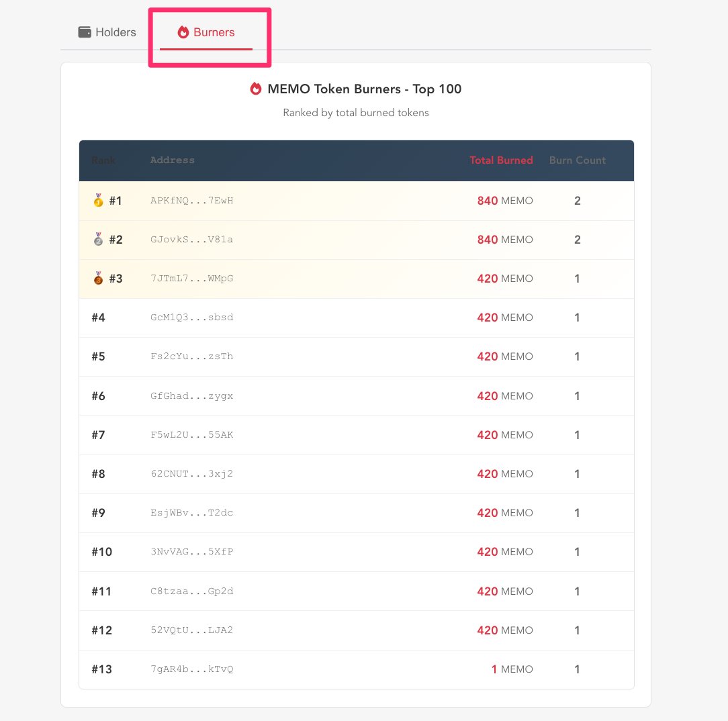Click 1 MEMO value in row #13
Screen dimensions: 728x721
coord(512,669)
